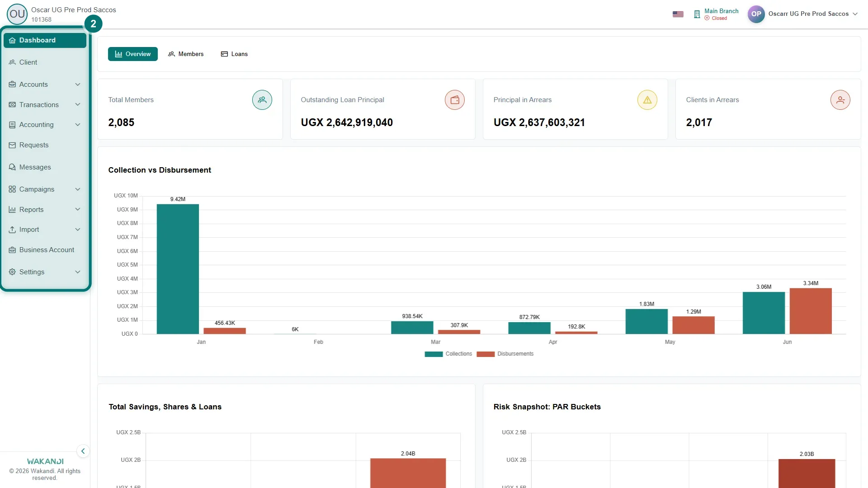Open the Client page from sidebar

click(44, 62)
